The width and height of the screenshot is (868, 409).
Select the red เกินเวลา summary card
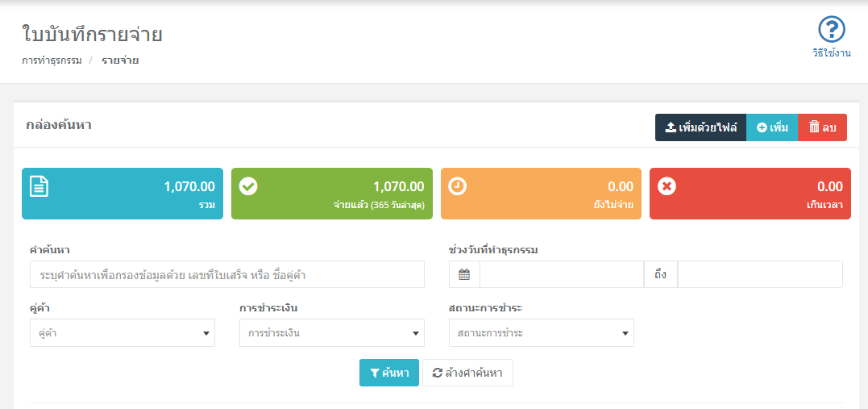coord(750,194)
